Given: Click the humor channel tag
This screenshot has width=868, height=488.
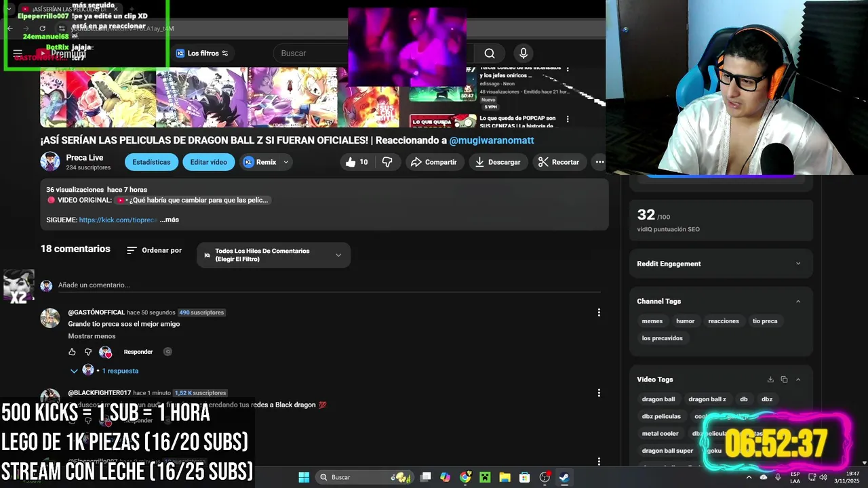Looking at the screenshot, I should (686, 321).
